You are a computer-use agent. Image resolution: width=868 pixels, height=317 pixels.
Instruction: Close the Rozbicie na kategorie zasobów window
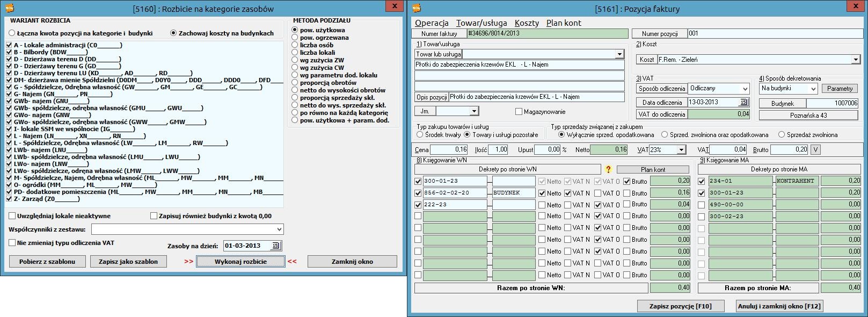395,6
